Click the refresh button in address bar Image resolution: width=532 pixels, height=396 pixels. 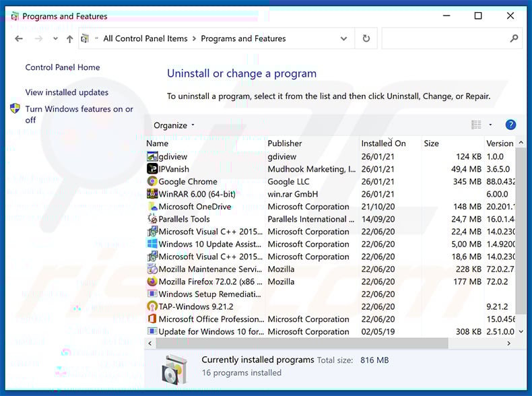click(x=366, y=38)
